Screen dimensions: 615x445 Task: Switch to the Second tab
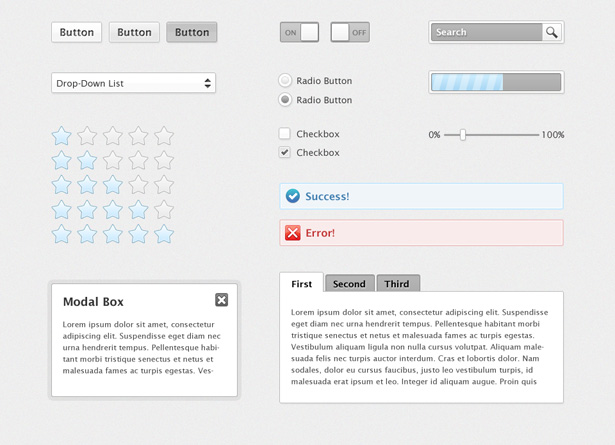tap(349, 283)
